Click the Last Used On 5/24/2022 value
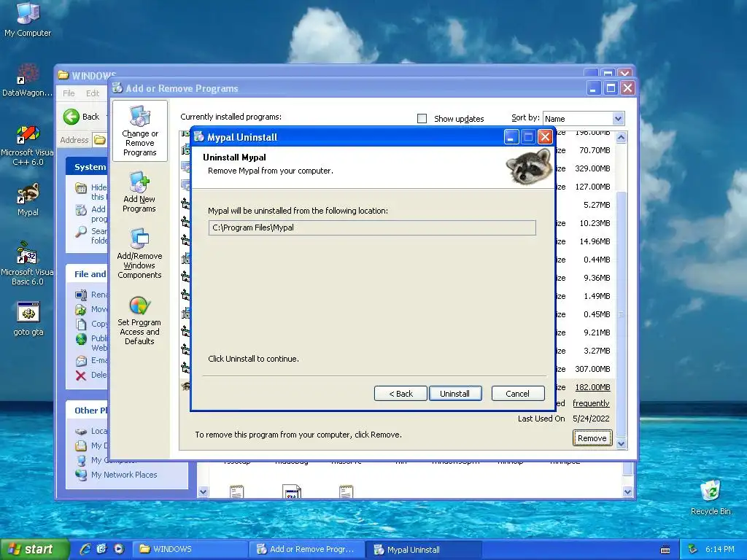This screenshot has width=747, height=560. click(591, 419)
